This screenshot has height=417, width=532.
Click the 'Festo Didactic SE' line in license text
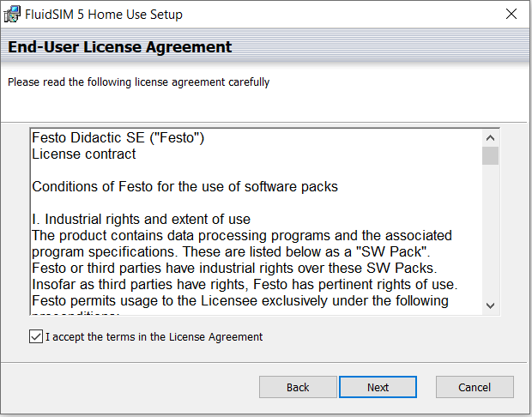tap(118, 138)
